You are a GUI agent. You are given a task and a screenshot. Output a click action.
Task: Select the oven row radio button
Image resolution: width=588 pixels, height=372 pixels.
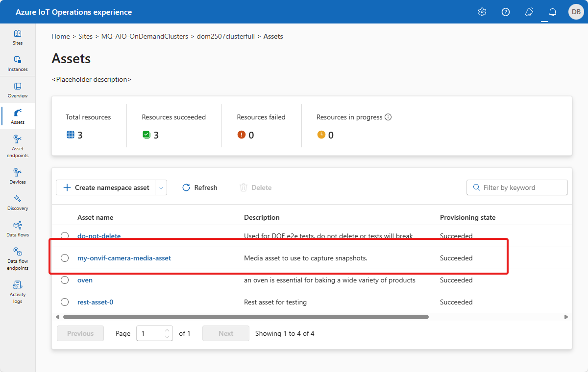[65, 280]
